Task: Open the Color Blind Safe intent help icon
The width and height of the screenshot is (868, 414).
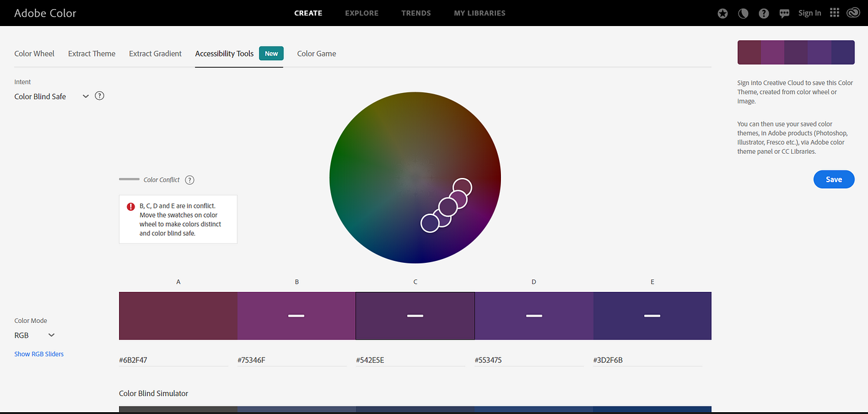Action: (99, 96)
